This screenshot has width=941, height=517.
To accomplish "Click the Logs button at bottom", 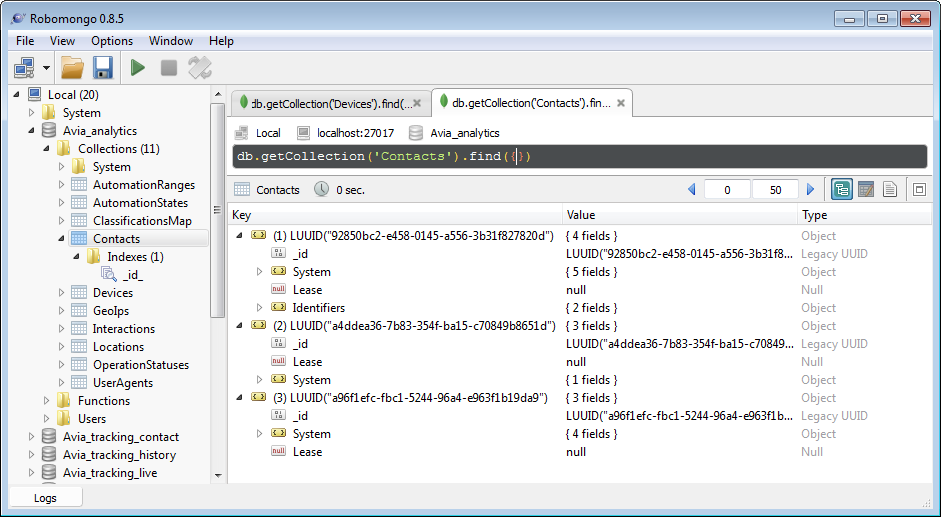I will pos(45,498).
